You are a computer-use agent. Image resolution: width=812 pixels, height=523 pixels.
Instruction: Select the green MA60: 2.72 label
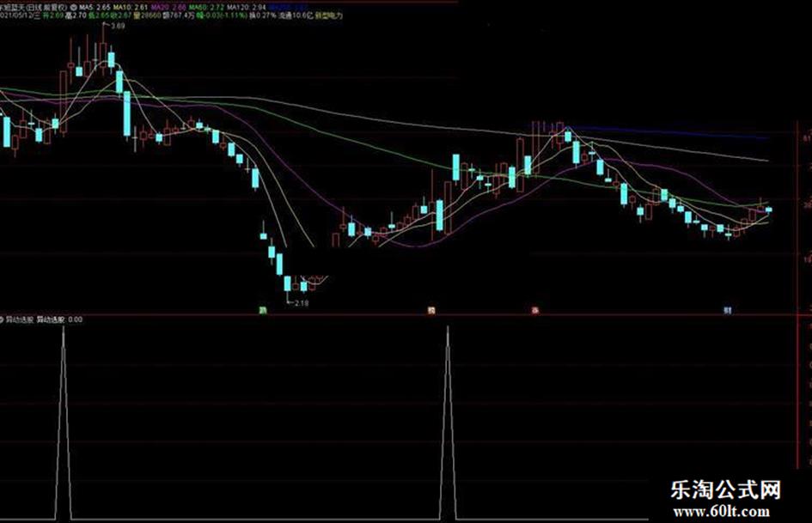206,8
